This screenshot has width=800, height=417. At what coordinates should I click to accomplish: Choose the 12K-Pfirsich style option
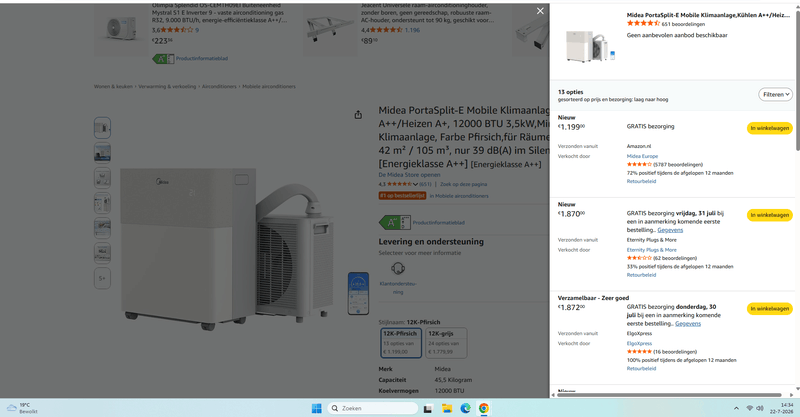401,342
